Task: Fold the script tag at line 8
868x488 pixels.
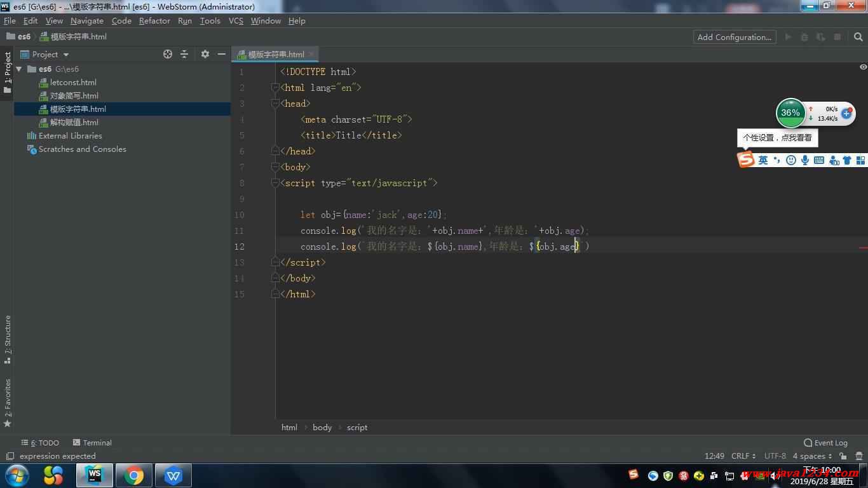Action: coord(275,183)
